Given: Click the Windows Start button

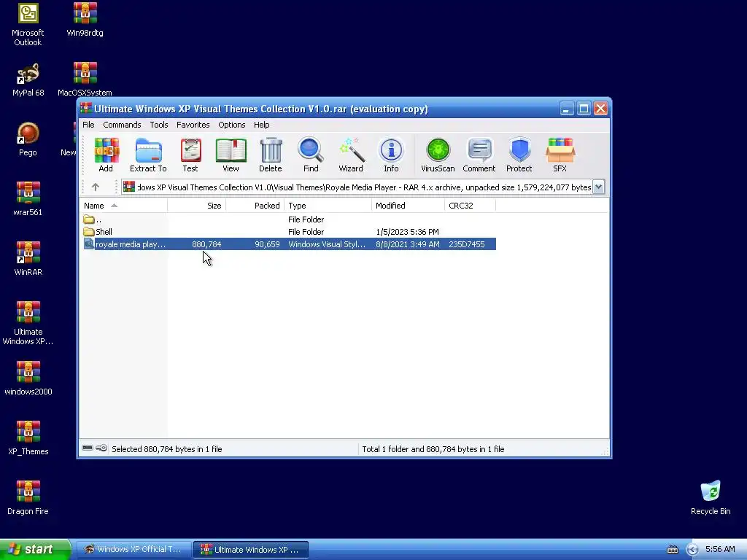Looking at the screenshot, I should pyautogui.click(x=35, y=549).
